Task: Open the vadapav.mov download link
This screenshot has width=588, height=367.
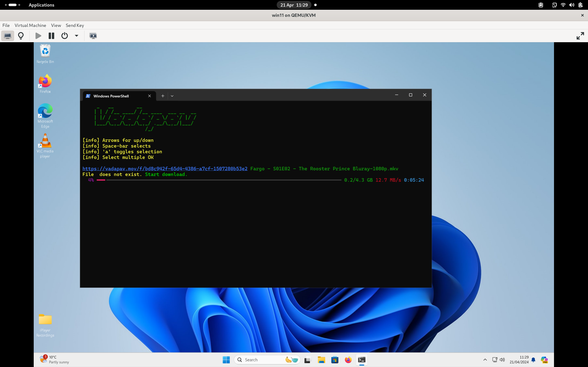Action: pyautogui.click(x=165, y=169)
